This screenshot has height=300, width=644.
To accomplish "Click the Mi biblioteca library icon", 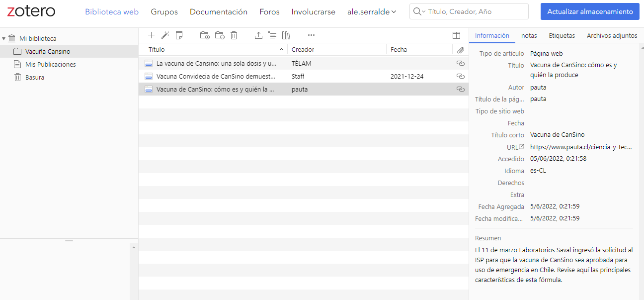I will pos(12,38).
